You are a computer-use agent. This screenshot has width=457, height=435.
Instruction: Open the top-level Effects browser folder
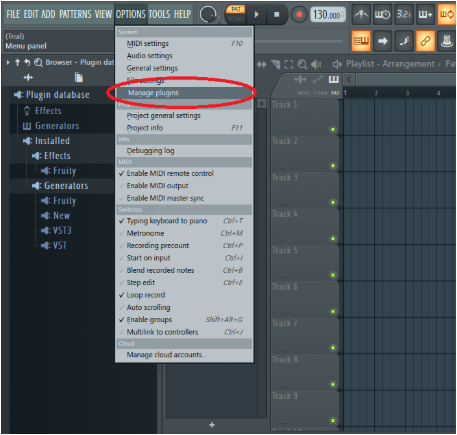coord(43,111)
